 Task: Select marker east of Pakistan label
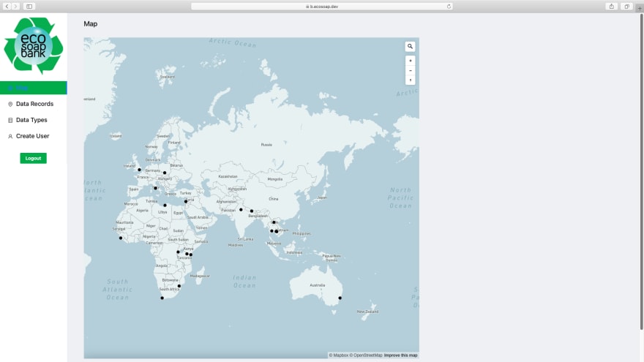pos(241,210)
